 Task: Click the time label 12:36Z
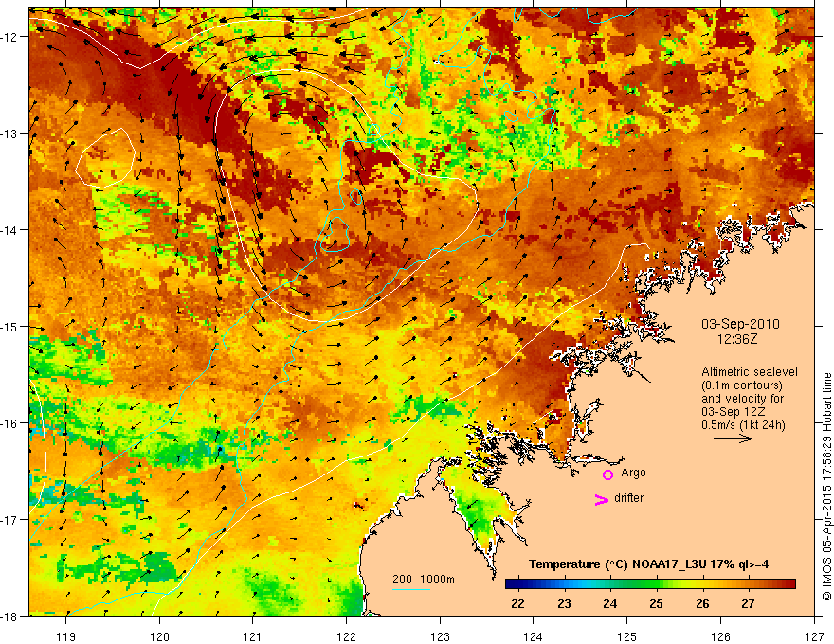coord(736,338)
